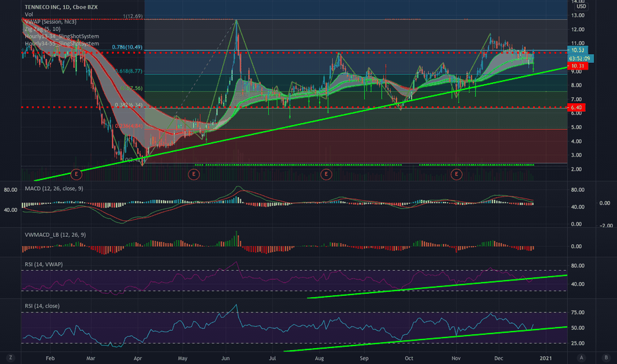Select the 0.382(6.34) Fibonacci level label
The image size is (617, 364).
128,105
